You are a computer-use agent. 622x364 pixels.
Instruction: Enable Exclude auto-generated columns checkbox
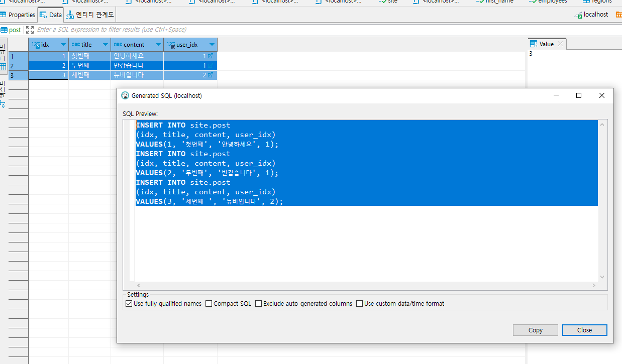[258, 304]
